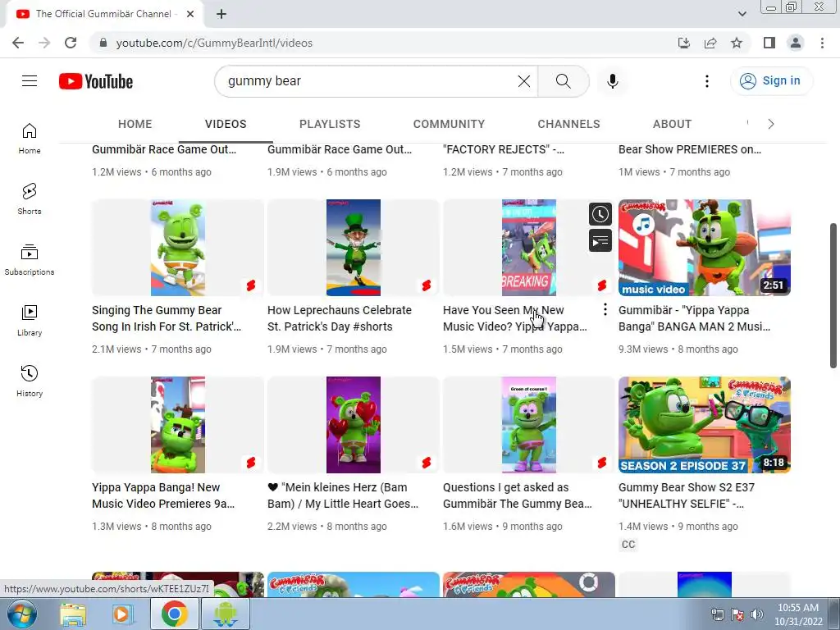
Task: Open History in the left sidebar
Action: pyautogui.click(x=30, y=381)
